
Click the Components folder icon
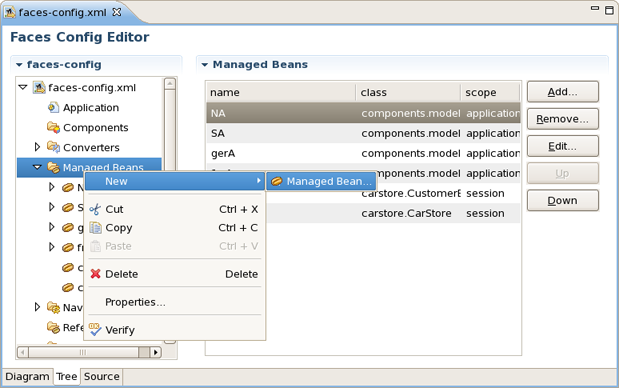[53, 127]
